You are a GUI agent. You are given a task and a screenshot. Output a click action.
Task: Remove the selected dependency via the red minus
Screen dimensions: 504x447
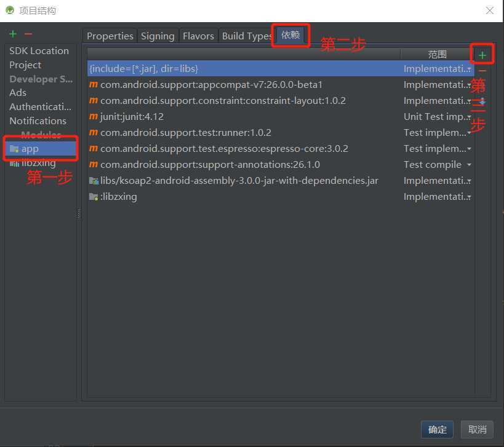[482, 71]
